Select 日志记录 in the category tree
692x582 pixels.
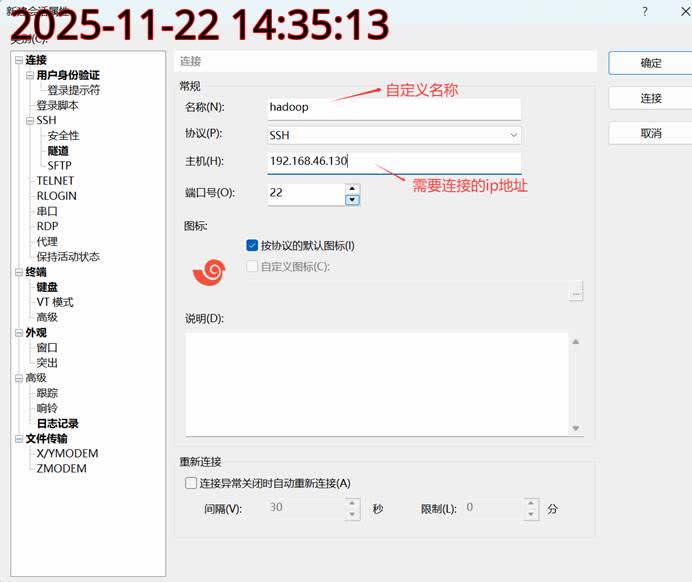click(x=57, y=423)
